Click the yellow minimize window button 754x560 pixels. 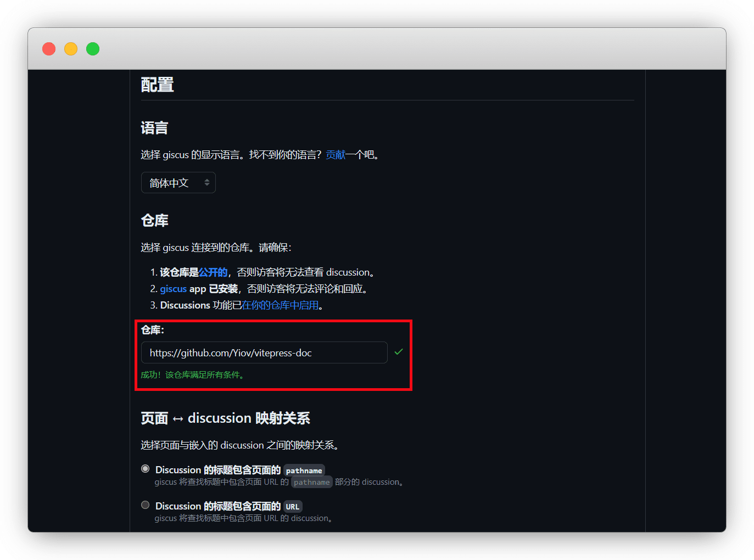[x=71, y=49]
